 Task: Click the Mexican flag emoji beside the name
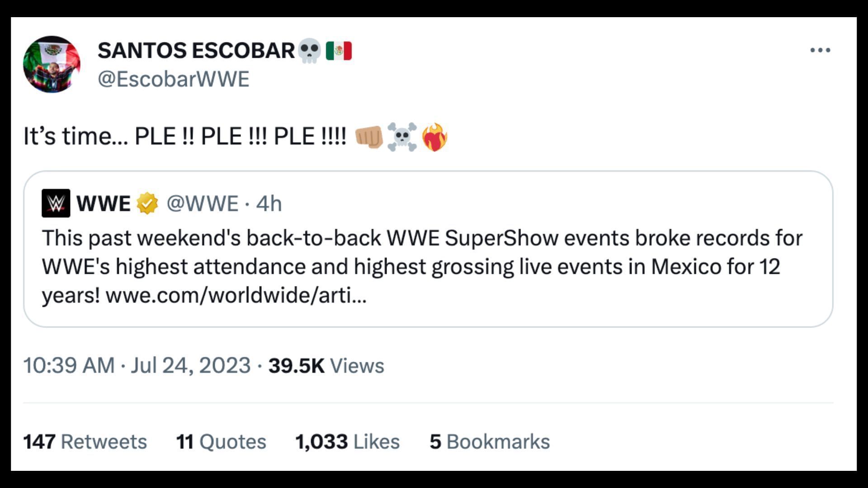[x=339, y=50]
